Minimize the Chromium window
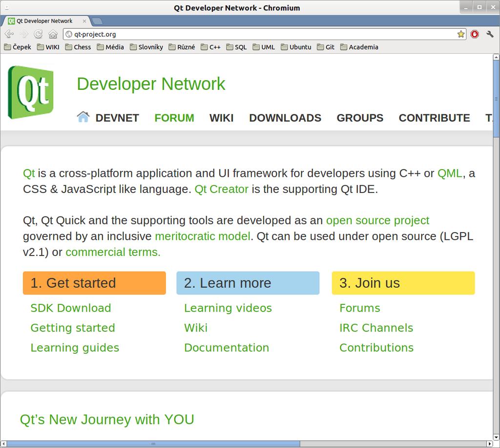The image size is (500, 448). point(466,8)
